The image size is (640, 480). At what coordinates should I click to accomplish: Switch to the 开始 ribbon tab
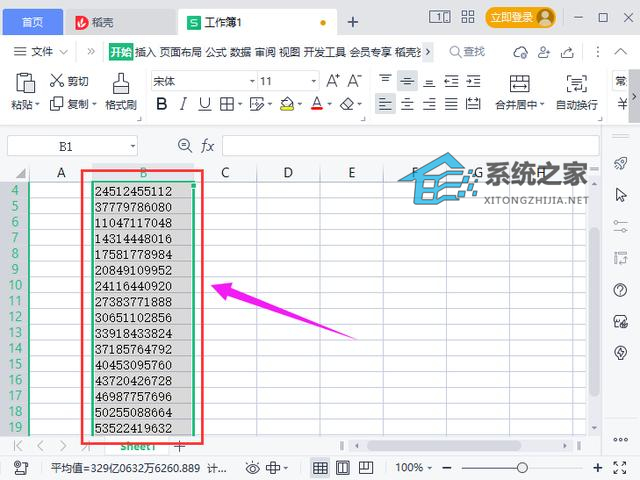click(x=121, y=52)
